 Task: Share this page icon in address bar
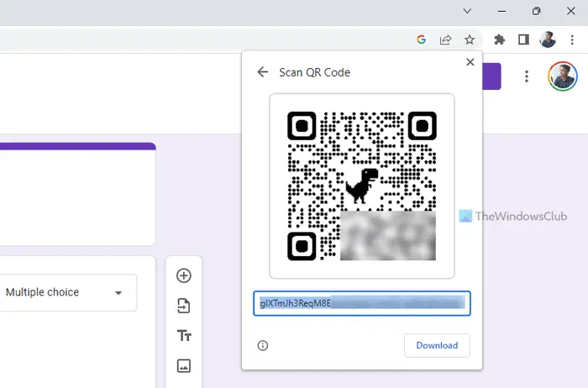pyautogui.click(x=445, y=39)
